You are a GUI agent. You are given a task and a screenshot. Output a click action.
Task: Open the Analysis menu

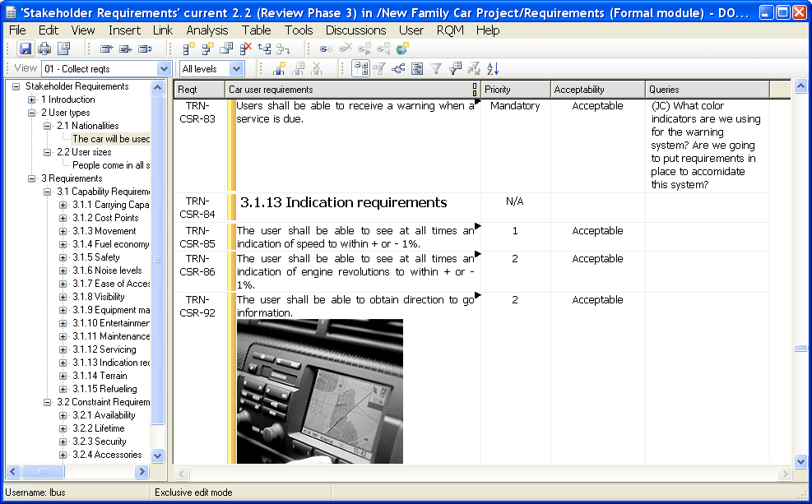(207, 30)
